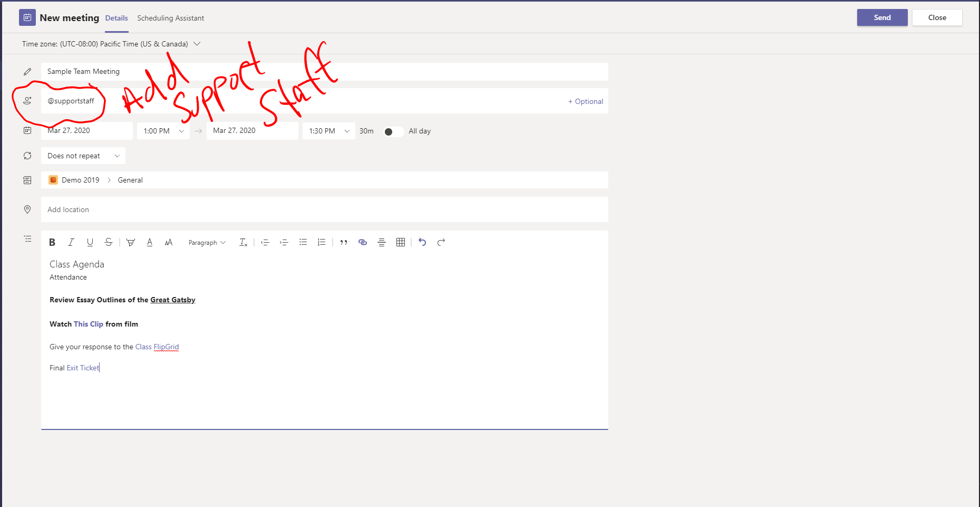The width and height of the screenshot is (980, 507).
Task: Create a bulleted list
Action: coord(303,242)
